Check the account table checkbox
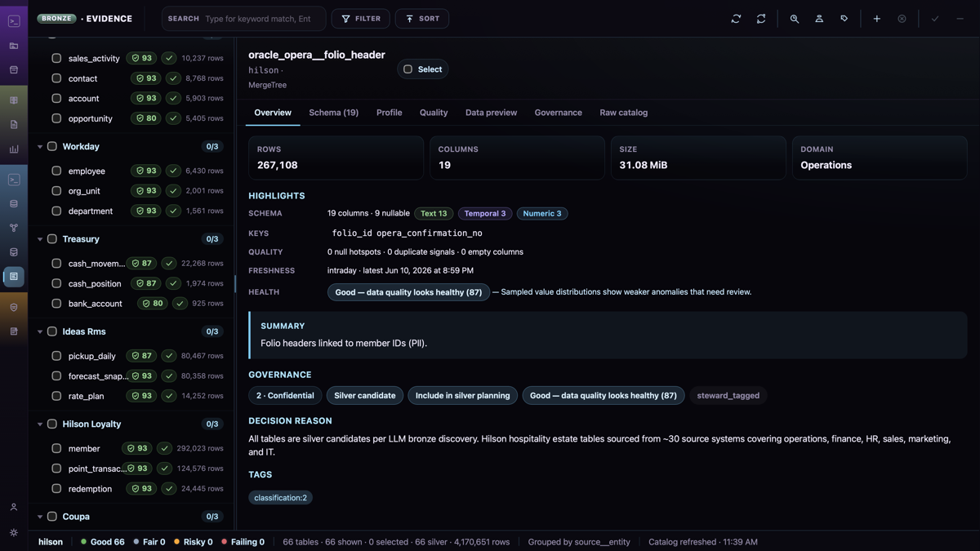This screenshot has width=980, height=551. tap(56, 98)
